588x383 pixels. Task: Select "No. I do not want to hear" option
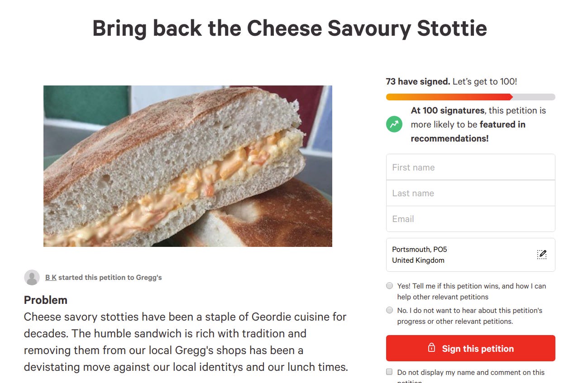click(389, 310)
